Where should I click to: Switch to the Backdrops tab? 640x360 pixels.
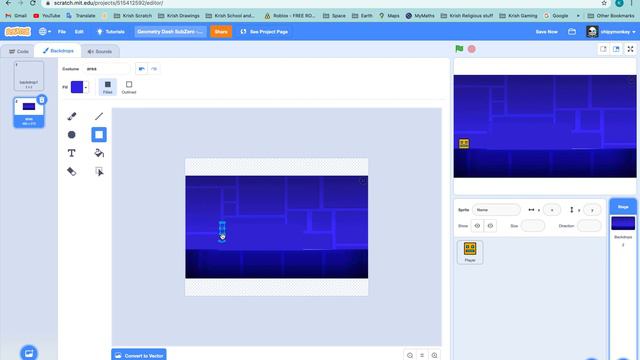click(58, 51)
